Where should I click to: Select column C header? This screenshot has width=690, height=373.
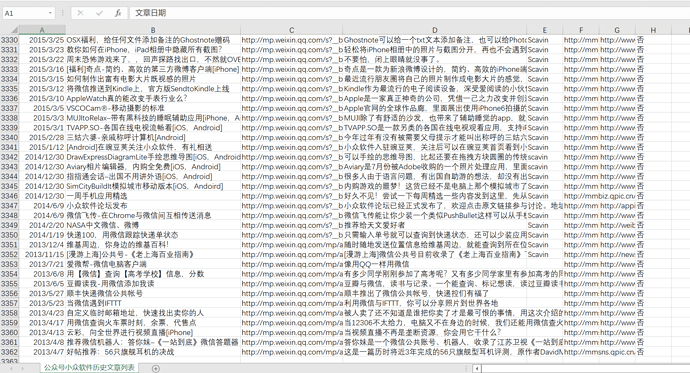point(291,30)
